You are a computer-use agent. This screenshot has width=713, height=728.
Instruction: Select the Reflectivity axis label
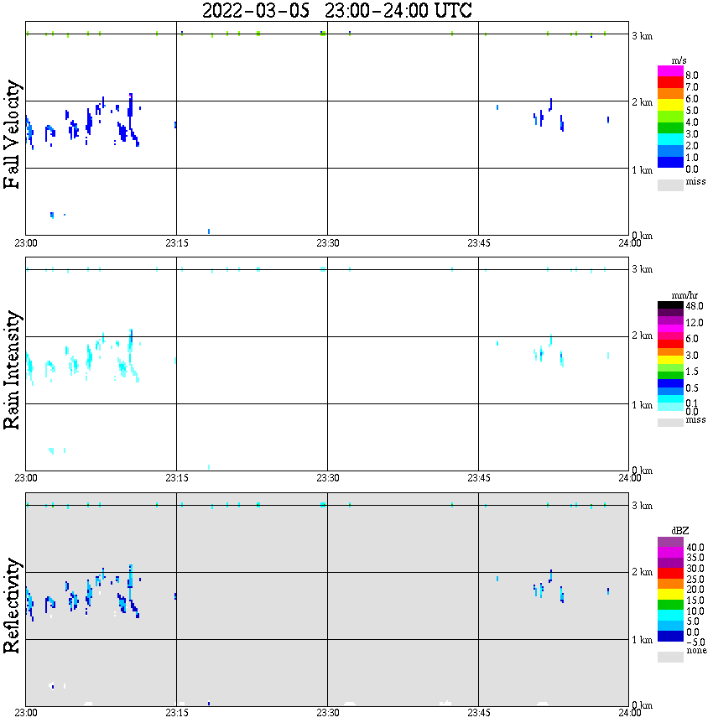pos(12,606)
